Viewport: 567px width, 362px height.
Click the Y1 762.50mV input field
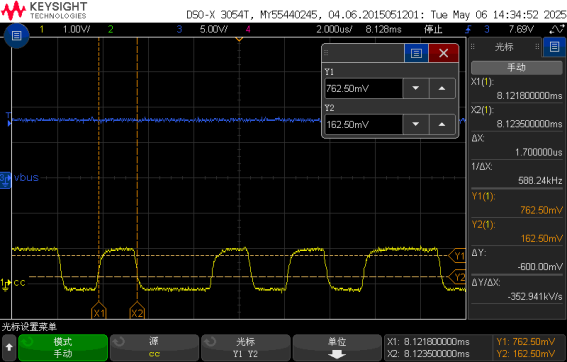click(363, 88)
